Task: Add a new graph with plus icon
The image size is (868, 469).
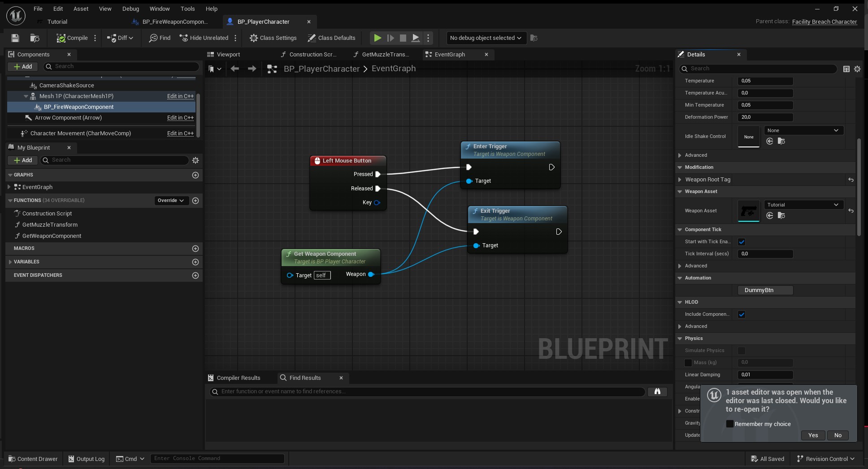Action: (x=195, y=175)
